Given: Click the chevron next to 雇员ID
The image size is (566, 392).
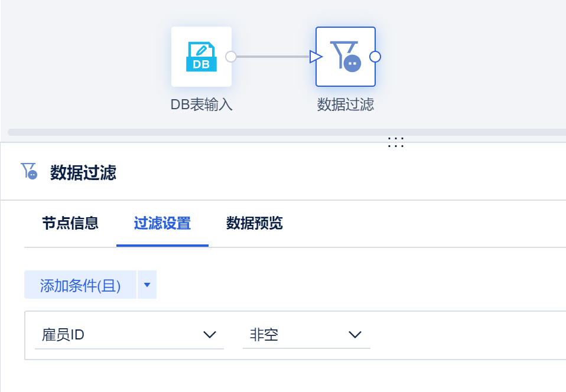Looking at the screenshot, I should coord(210,335).
